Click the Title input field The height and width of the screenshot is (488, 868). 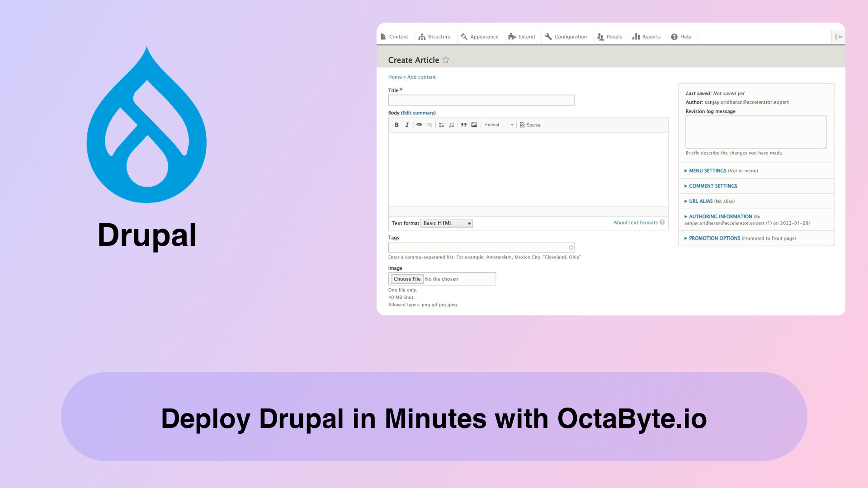coord(481,100)
